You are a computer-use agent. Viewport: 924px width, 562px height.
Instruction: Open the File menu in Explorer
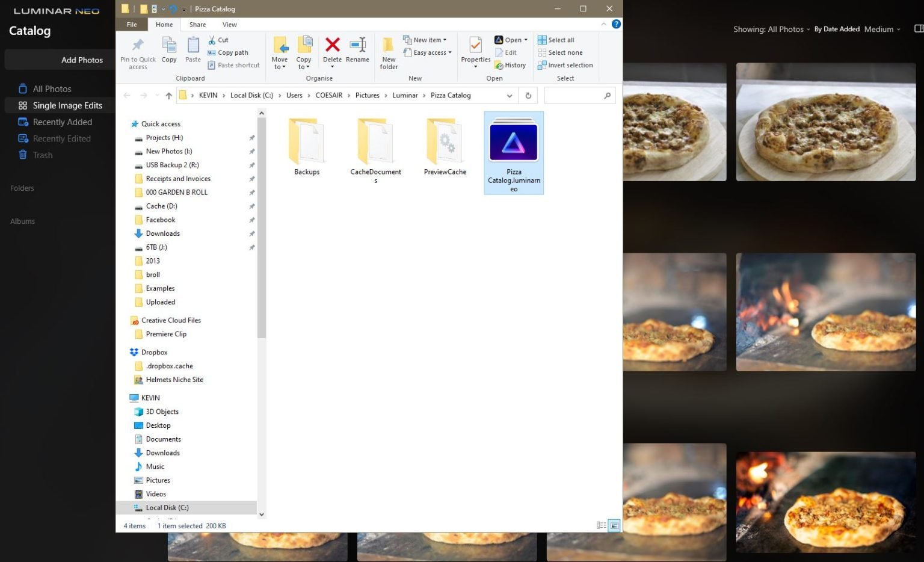[x=131, y=24]
